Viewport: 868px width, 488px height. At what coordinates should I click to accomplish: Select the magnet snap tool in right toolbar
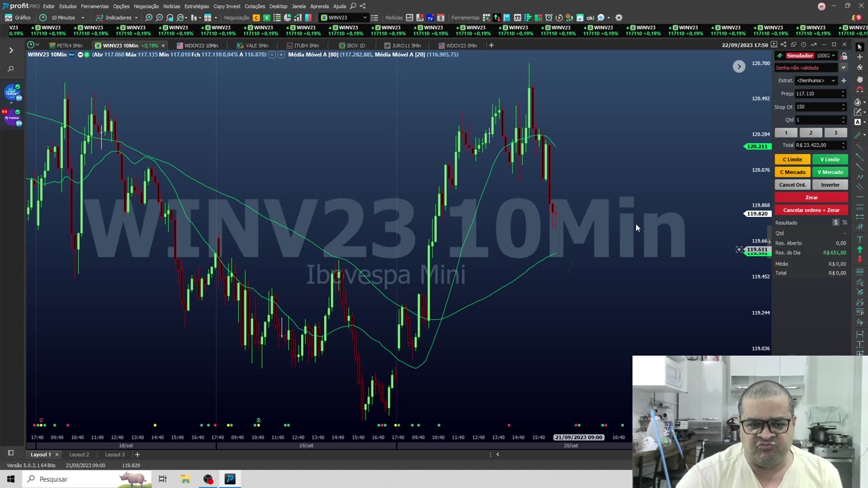(860, 90)
